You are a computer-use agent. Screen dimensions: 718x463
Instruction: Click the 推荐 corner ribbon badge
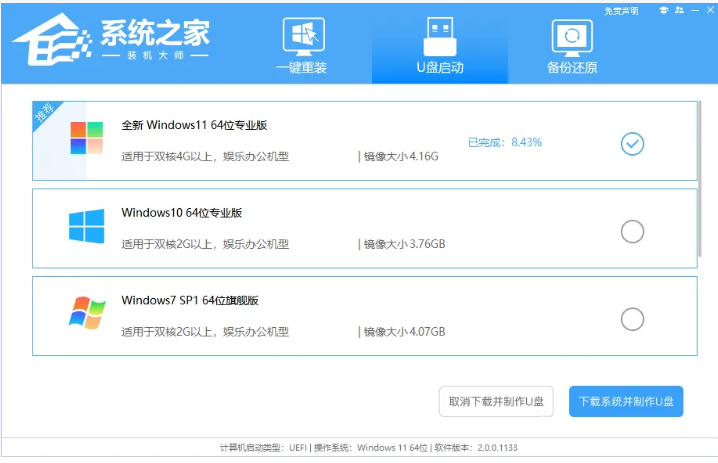45,113
